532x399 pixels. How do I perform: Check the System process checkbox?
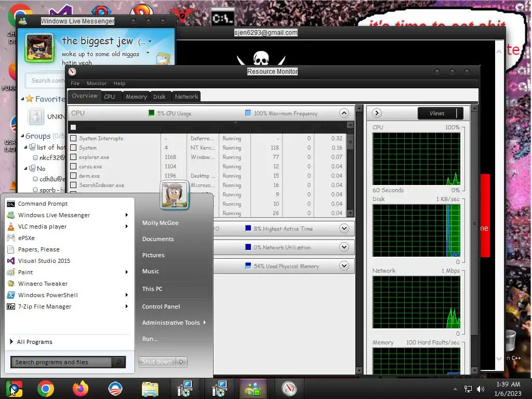pyautogui.click(x=73, y=148)
